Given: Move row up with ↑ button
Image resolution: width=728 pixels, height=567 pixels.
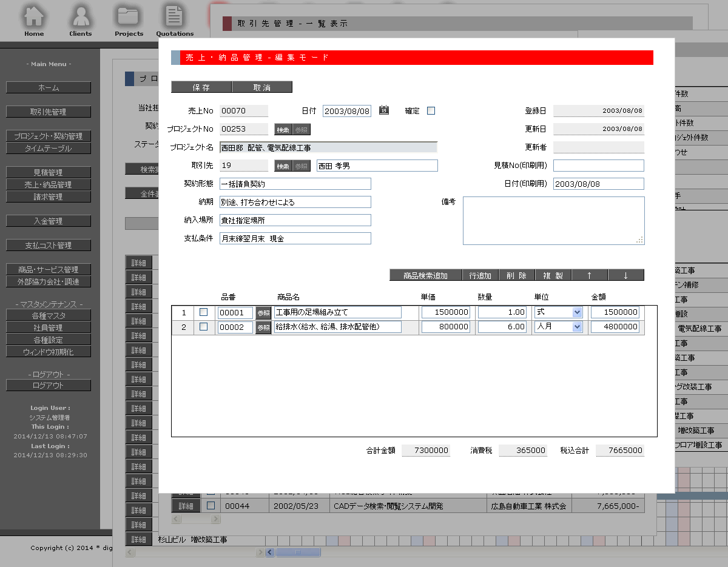Looking at the screenshot, I should tap(590, 275).
